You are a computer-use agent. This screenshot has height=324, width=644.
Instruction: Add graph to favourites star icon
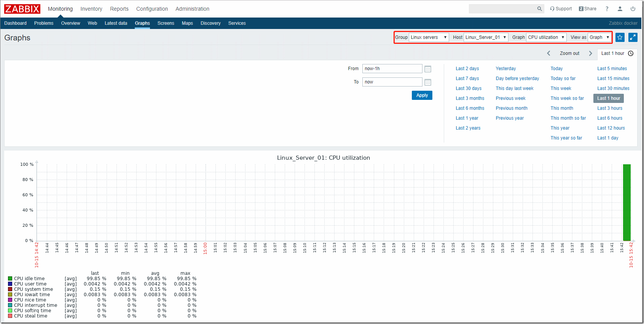coord(620,37)
